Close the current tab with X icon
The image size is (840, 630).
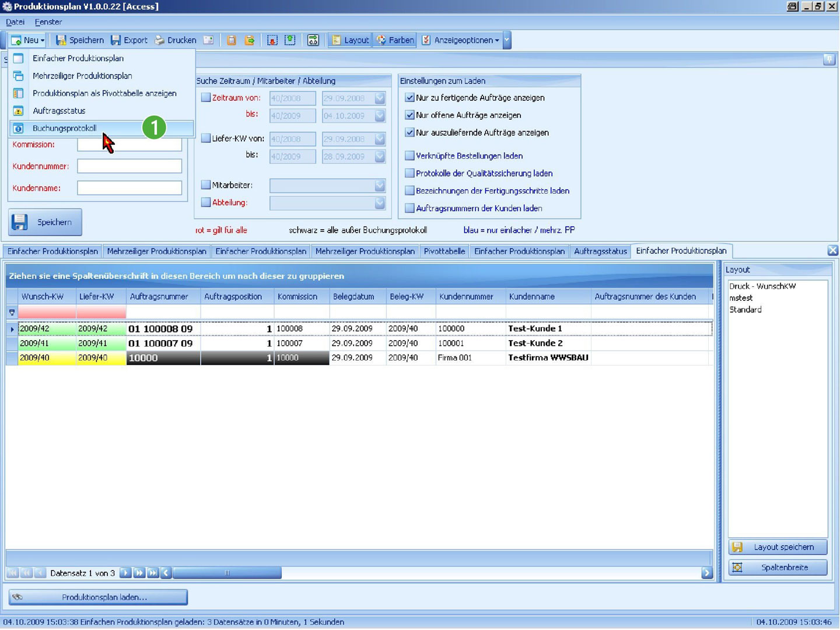click(x=832, y=250)
